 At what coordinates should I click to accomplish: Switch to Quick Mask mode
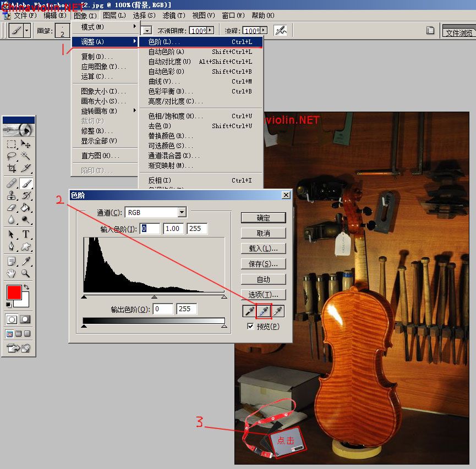coord(26,319)
